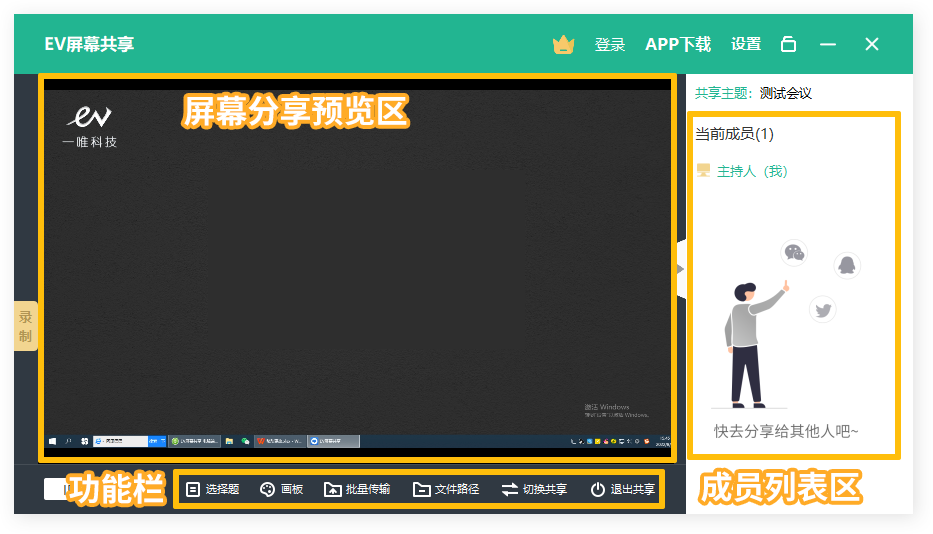Click the APP下载 download link
This screenshot has width=933, height=534.
[x=678, y=44]
